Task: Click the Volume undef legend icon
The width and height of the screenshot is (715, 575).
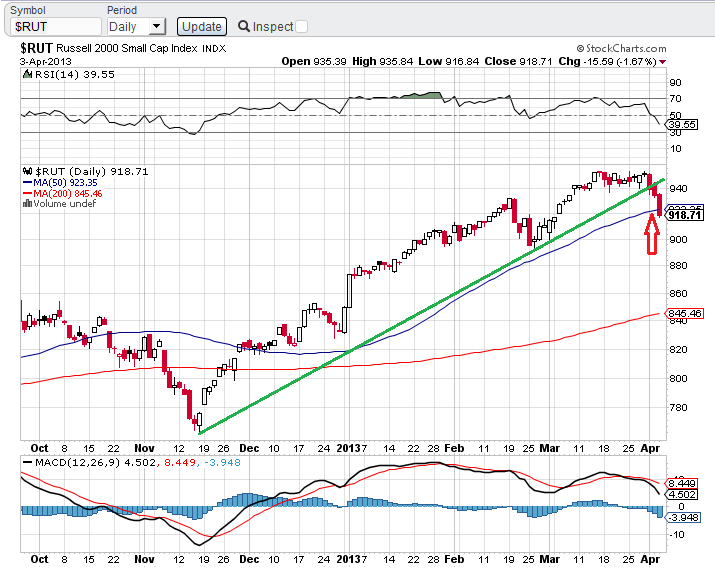Action: [x=27, y=203]
